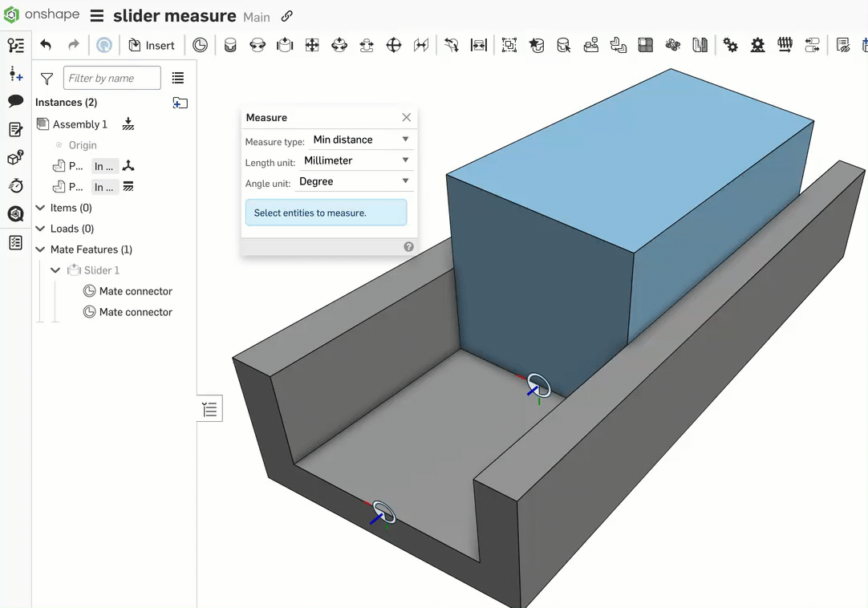Viewport: 868px width, 608px height.
Task: Activate the Slider mate tool
Action: point(285,45)
